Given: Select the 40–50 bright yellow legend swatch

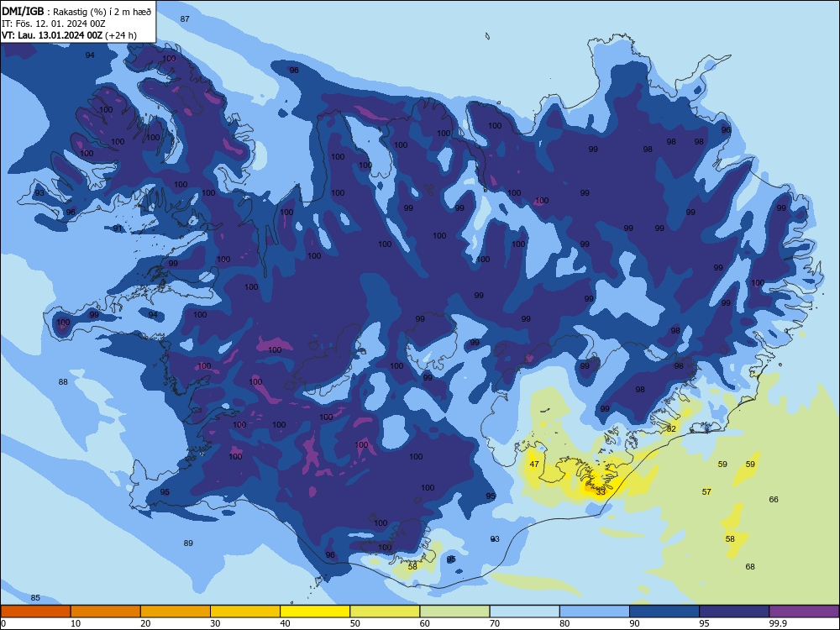Looking at the screenshot, I should coord(315,612).
